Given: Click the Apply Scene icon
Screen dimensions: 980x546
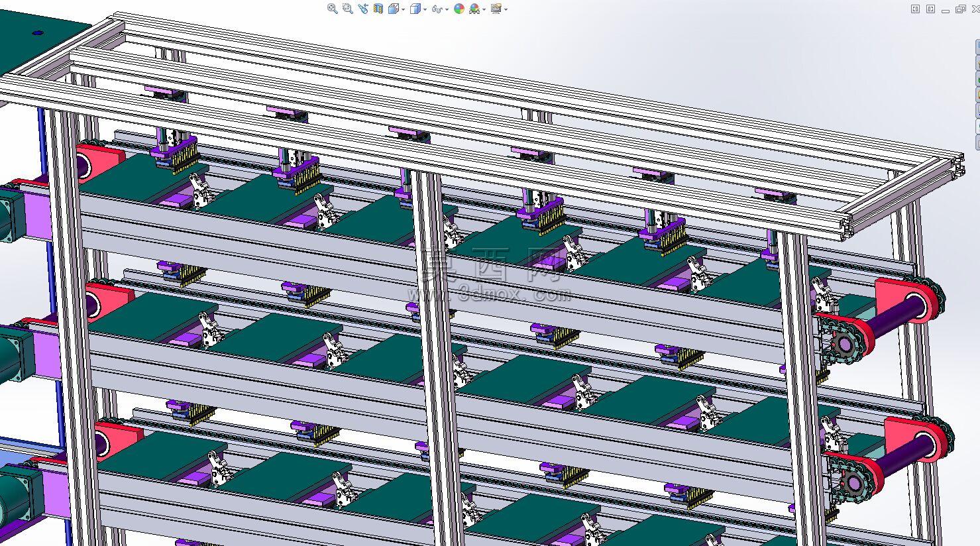Looking at the screenshot, I should coord(474,9).
